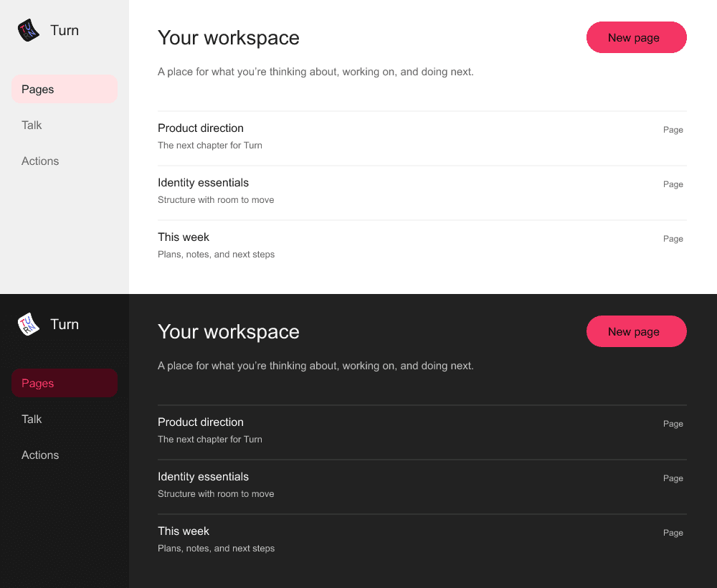
Task: Click the Turn brand name in the light sidebar
Action: click(65, 30)
